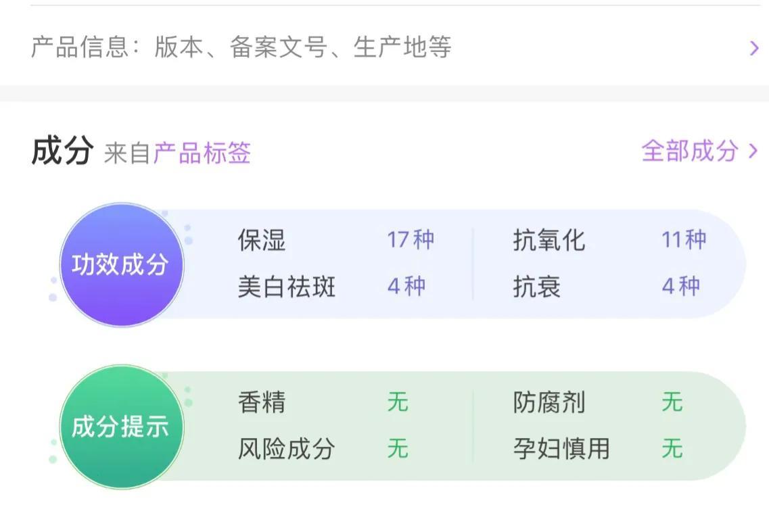The width and height of the screenshot is (769, 532).
Task: Open the 全部成分 link
Action: point(690,151)
